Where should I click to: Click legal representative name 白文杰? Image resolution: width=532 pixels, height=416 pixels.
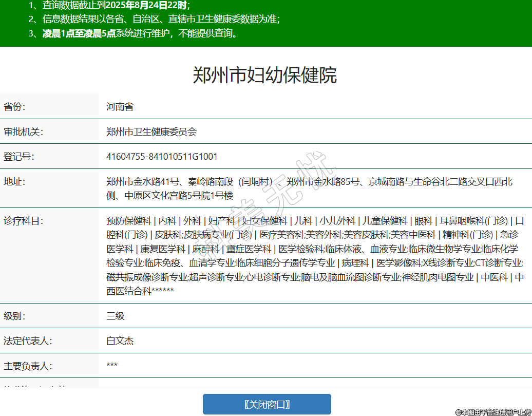(120, 341)
